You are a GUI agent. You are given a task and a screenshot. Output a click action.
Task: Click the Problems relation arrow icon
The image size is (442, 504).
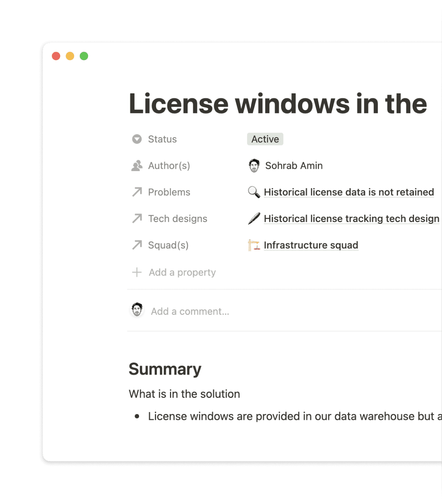137,192
